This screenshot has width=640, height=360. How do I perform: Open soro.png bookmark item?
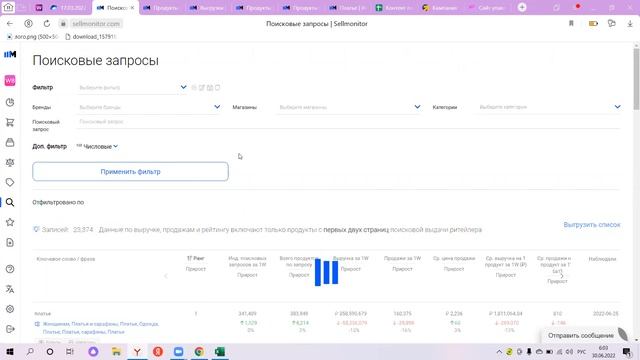[x=33, y=37]
